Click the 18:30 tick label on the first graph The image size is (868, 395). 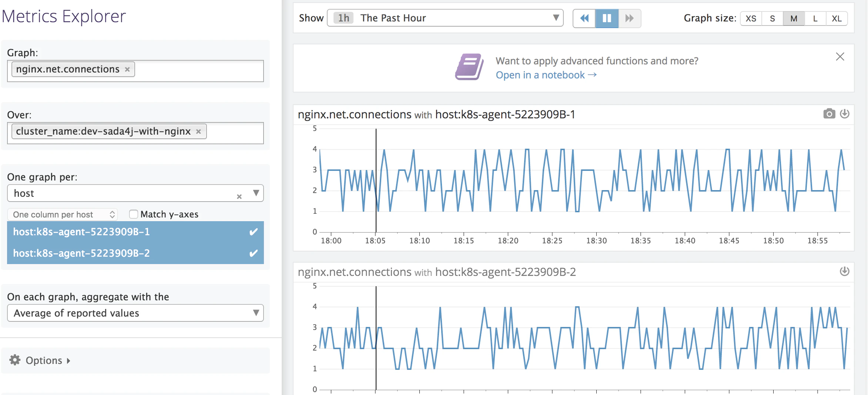pyautogui.click(x=596, y=241)
